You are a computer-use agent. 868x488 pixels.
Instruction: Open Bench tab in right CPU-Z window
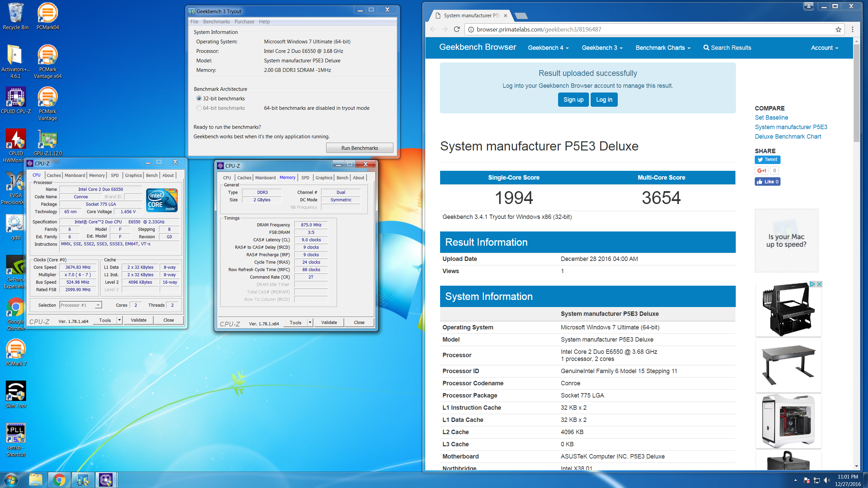point(342,178)
